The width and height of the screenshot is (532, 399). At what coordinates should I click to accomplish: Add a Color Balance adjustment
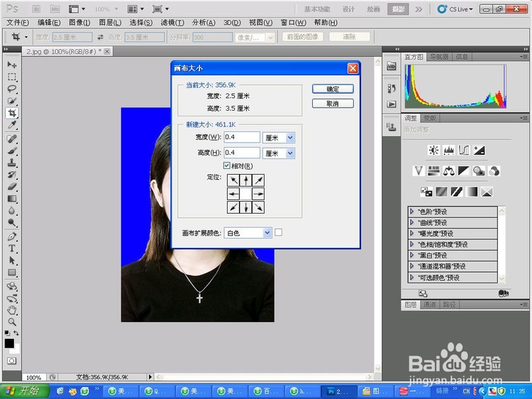pos(449,171)
